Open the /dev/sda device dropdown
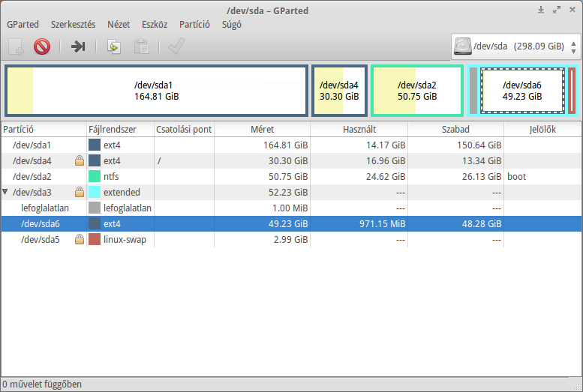The width and height of the screenshot is (583, 392). [x=515, y=46]
